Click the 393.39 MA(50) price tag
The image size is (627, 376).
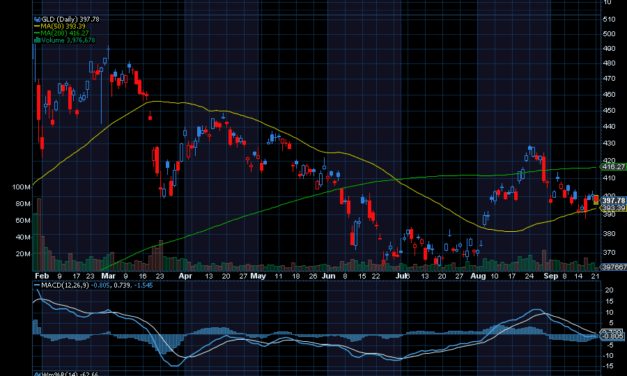pos(613,208)
